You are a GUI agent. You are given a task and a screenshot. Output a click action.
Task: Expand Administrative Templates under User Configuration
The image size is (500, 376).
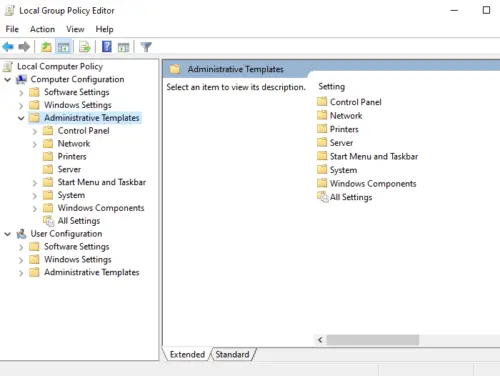click(21, 273)
